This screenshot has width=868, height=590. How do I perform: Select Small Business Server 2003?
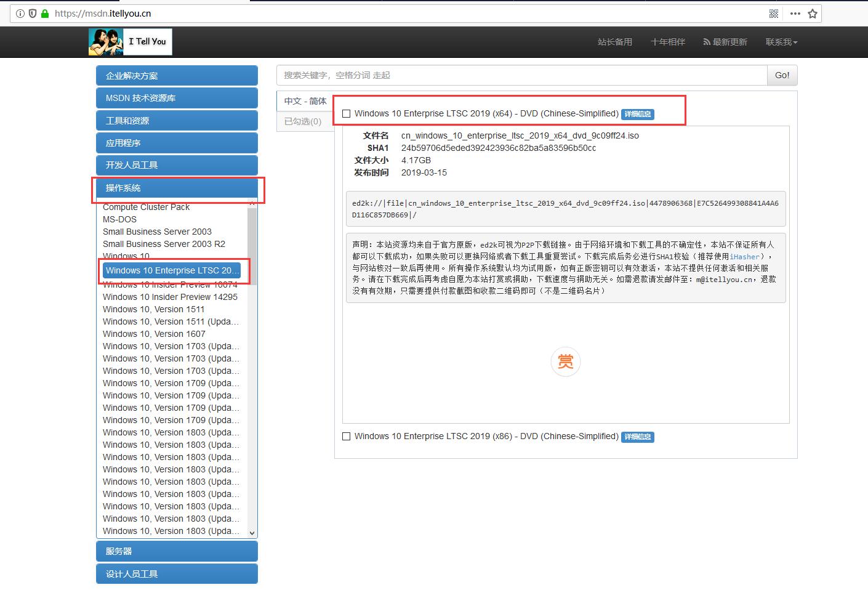pyautogui.click(x=157, y=232)
